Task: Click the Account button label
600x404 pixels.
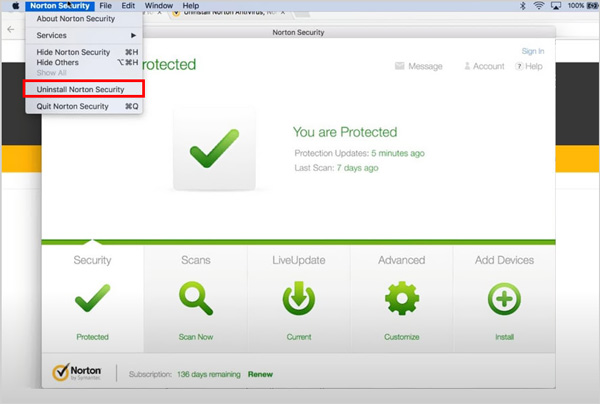Action: (489, 66)
